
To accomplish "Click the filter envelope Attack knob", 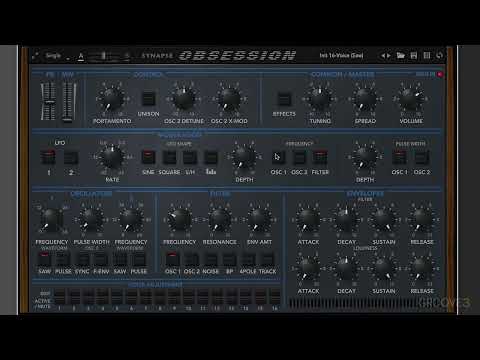I will click(x=308, y=220).
